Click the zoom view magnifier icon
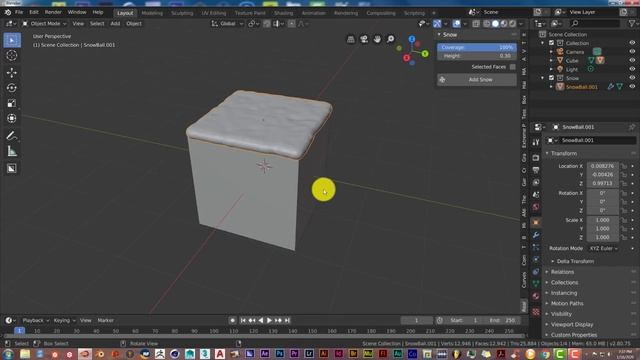The height and width of the screenshot is (360, 640). click(391, 39)
